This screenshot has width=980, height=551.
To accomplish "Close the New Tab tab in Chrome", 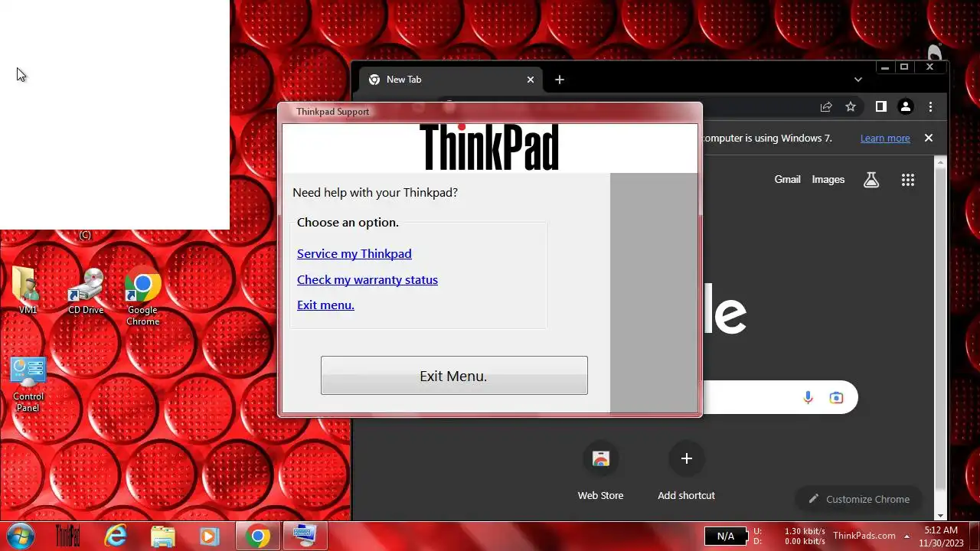I will [530, 80].
